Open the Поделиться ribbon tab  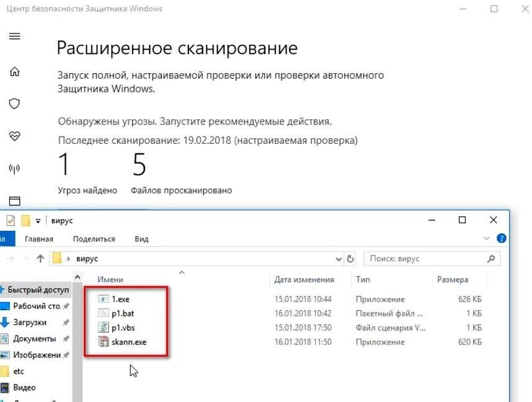94,239
